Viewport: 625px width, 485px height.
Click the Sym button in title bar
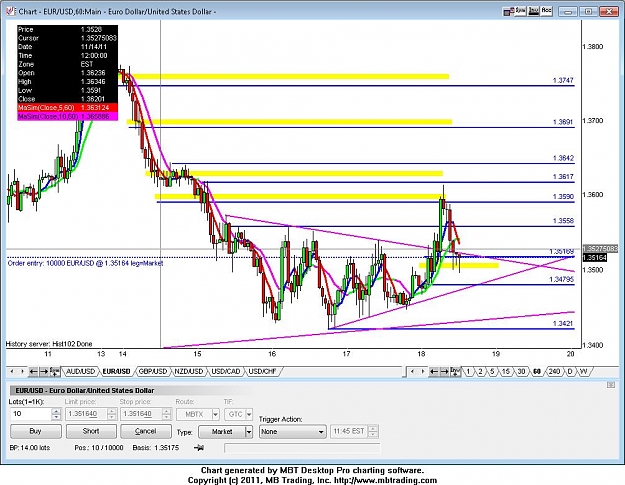520,11
